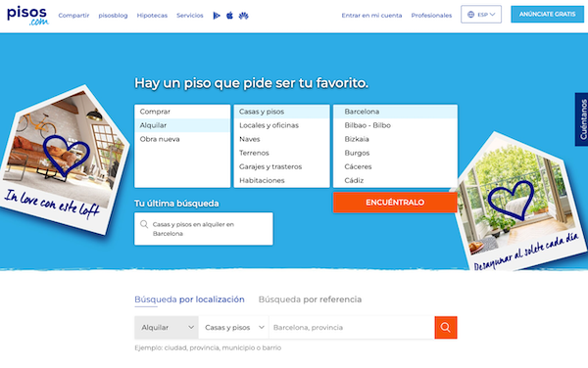Select Bizkaia in the location list
588x368 pixels.
tap(395, 139)
